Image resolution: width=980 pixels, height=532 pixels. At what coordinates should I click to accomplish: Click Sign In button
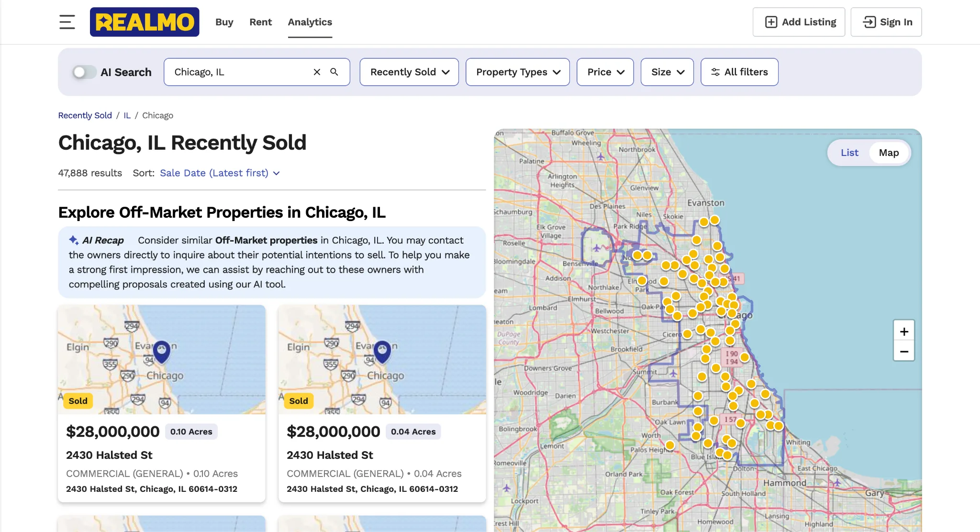click(886, 22)
